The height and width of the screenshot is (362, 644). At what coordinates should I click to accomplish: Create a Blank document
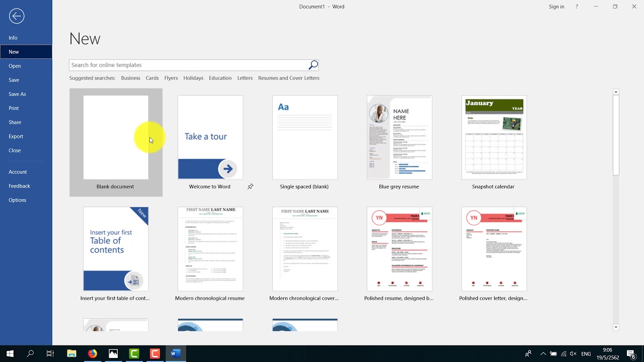pos(116,142)
